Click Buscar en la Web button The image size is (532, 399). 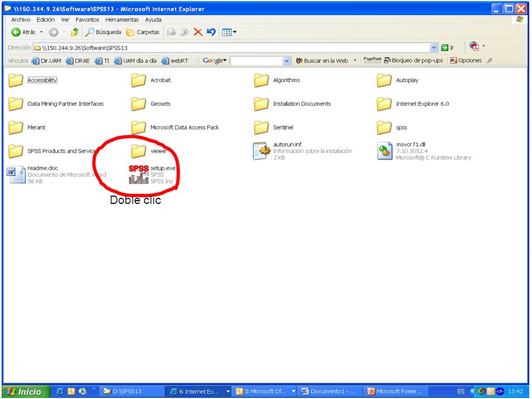pyautogui.click(x=322, y=61)
